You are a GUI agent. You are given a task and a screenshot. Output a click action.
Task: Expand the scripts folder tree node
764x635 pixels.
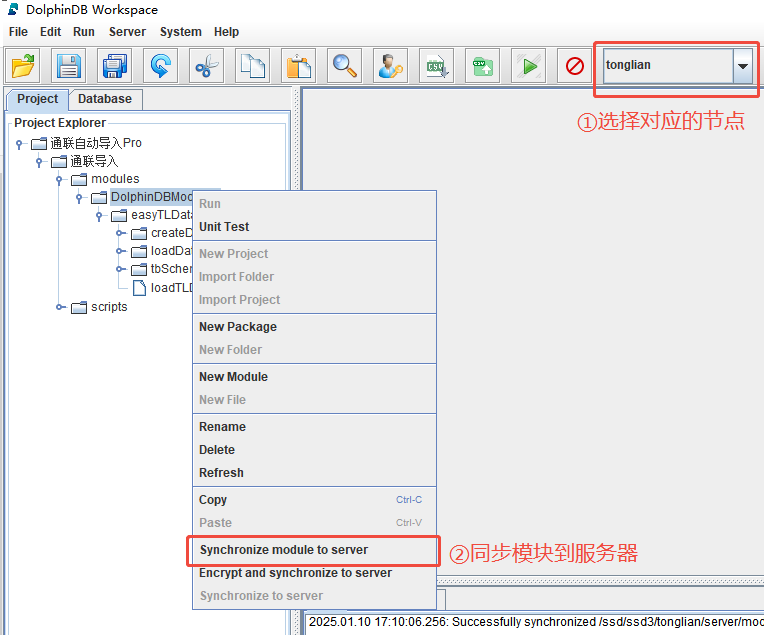coord(59,307)
